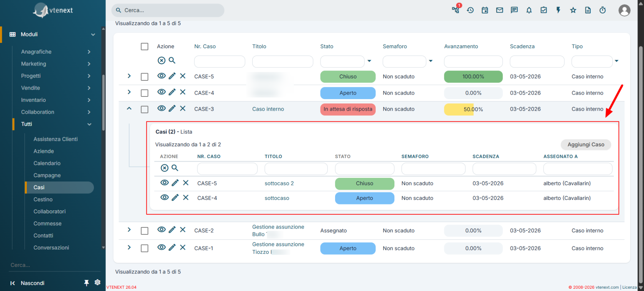Click the notifications bell icon
Image resolution: width=644 pixels, height=291 pixels.
[x=529, y=10]
